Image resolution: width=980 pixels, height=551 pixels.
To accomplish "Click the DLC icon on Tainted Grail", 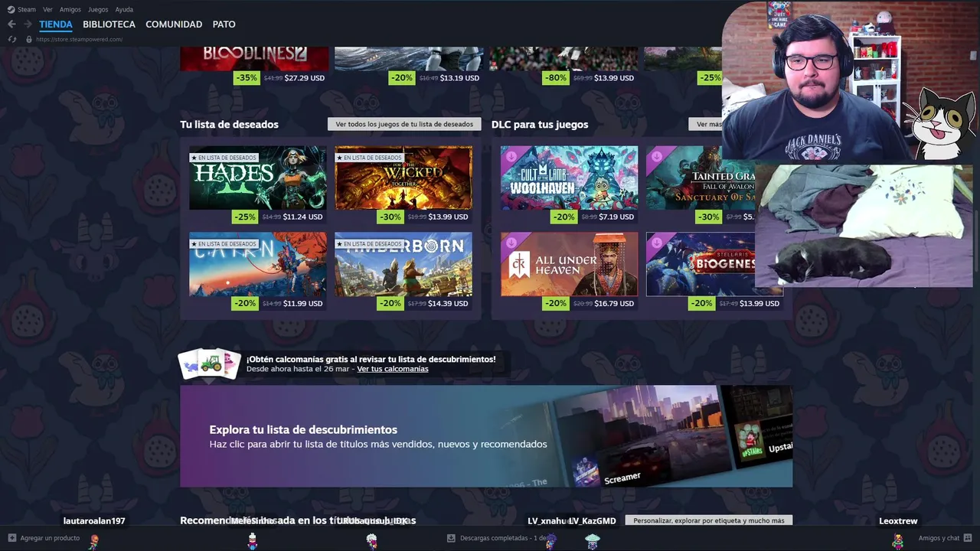I will 656,155.
